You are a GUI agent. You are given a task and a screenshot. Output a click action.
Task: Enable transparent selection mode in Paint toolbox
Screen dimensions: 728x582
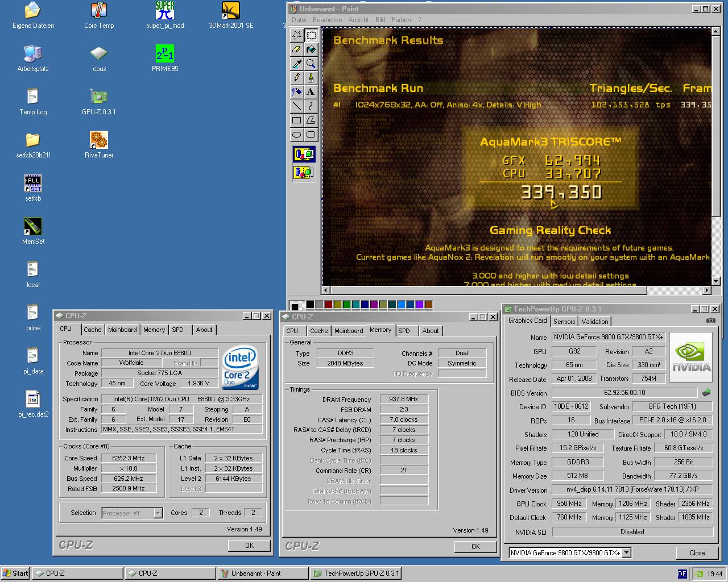[x=304, y=171]
